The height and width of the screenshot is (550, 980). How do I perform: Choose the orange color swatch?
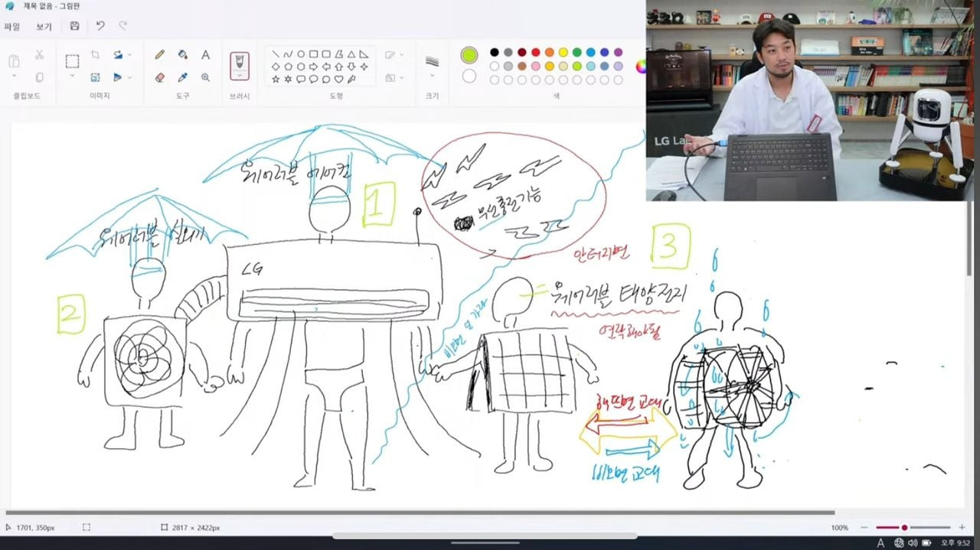point(550,52)
